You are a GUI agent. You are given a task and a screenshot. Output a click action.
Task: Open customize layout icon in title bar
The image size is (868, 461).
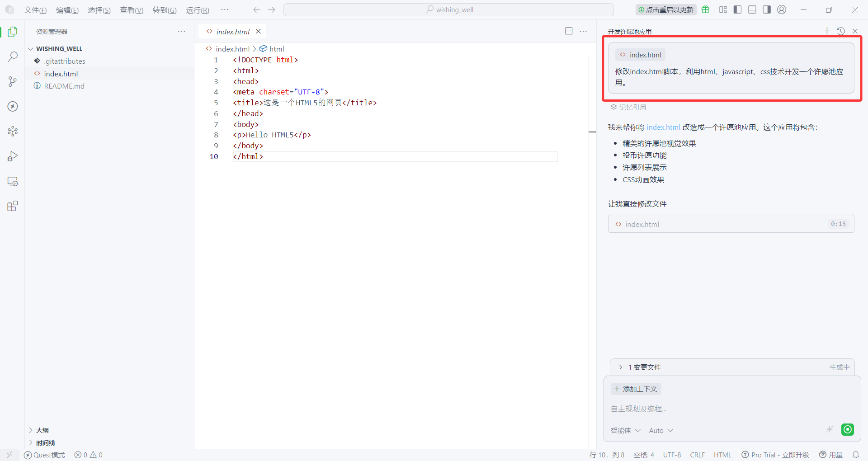pyautogui.click(x=723, y=9)
